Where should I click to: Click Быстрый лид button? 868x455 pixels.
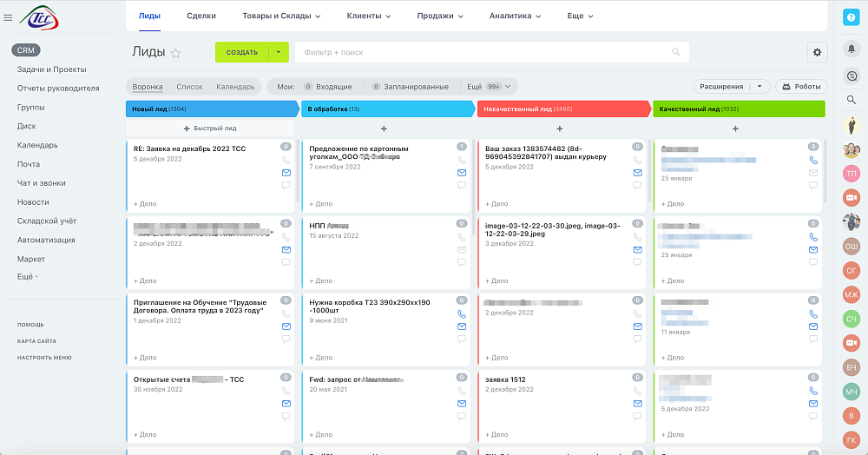[x=210, y=129]
